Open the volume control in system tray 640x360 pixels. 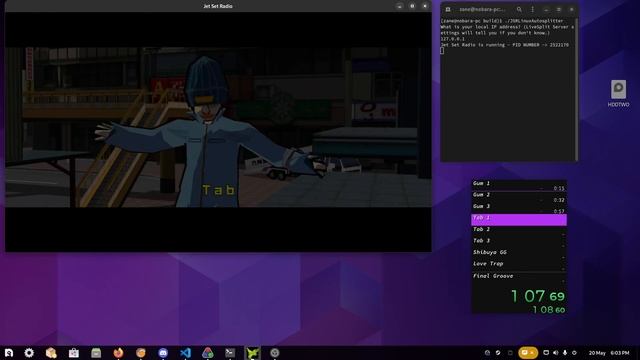(556, 353)
